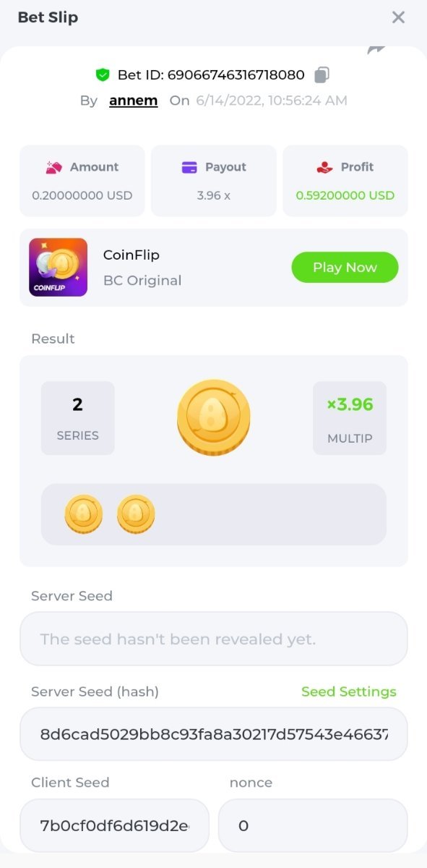Open Seed Settings

click(349, 692)
